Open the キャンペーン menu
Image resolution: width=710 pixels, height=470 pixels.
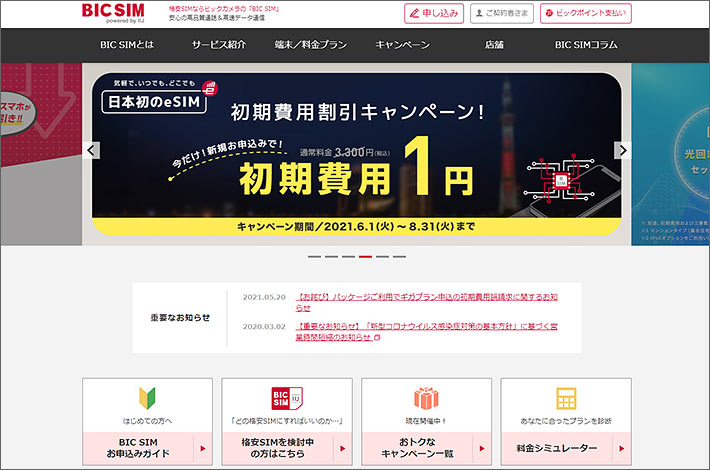point(403,45)
